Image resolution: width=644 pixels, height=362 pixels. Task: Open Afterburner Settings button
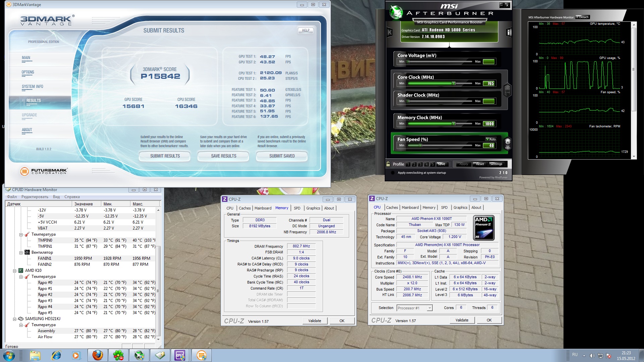pos(496,164)
